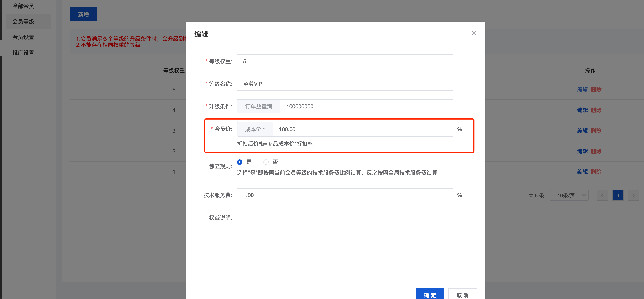644x299 pixels.
Task: Select 是 for independent rule
Action: tap(240, 162)
